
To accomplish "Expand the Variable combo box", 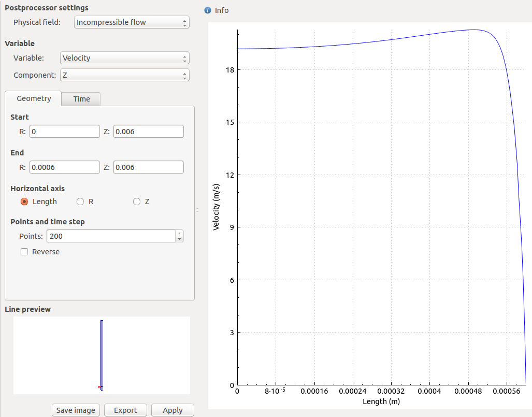I will [124, 58].
